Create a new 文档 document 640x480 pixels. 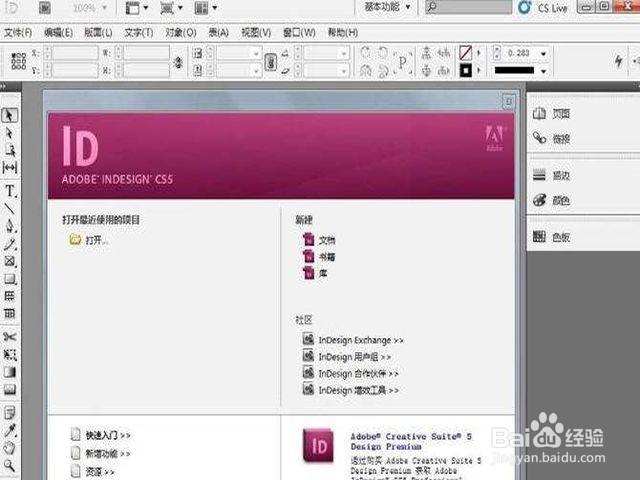pos(319,240)
